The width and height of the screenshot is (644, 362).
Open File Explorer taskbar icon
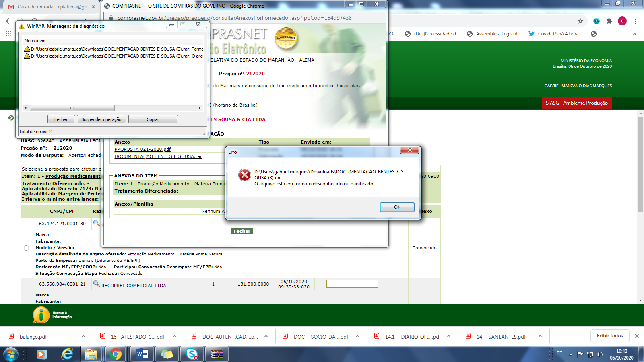[91, 354]
